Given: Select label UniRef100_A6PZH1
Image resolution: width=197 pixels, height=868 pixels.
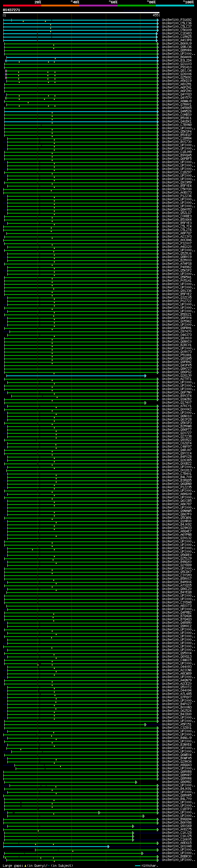Looking at the screenshot, I should (177, 88).
